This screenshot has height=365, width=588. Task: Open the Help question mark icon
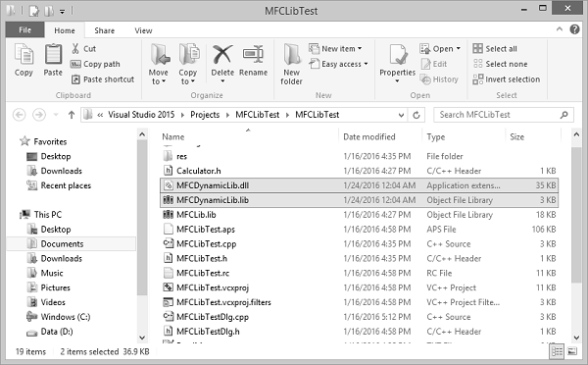coord(574,29)
